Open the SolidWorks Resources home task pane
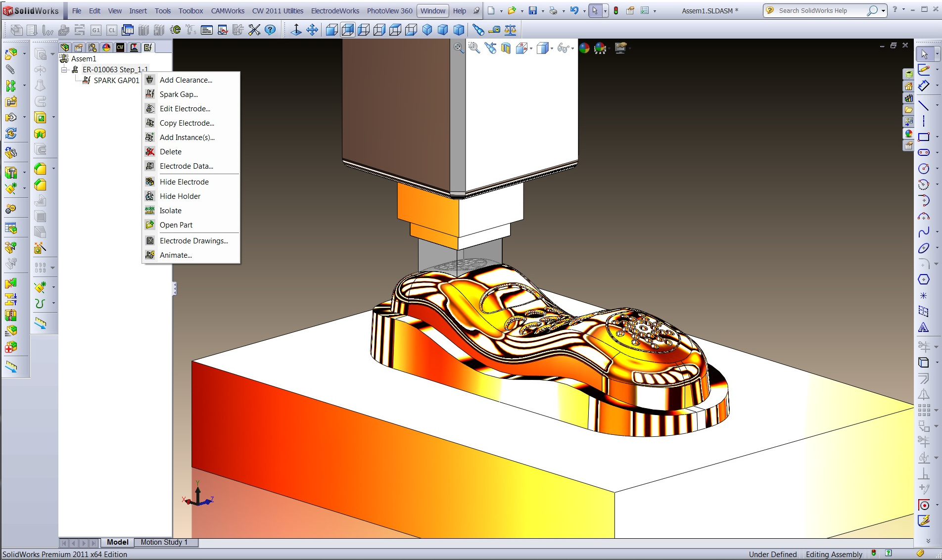 (908, 86)
